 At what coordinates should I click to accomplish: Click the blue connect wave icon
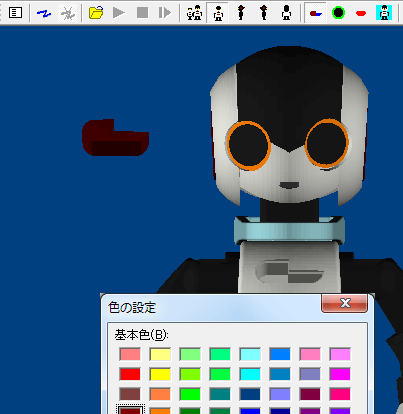click(44, 13)
